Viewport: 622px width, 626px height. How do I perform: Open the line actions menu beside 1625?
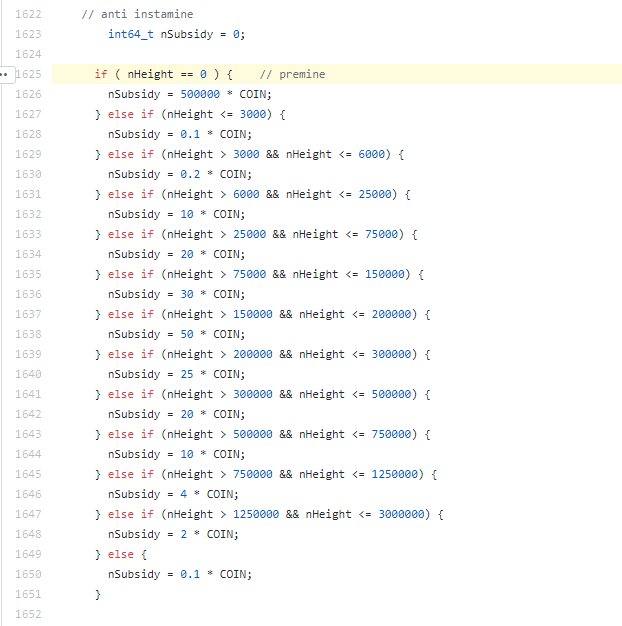click(x=7, y=75)
